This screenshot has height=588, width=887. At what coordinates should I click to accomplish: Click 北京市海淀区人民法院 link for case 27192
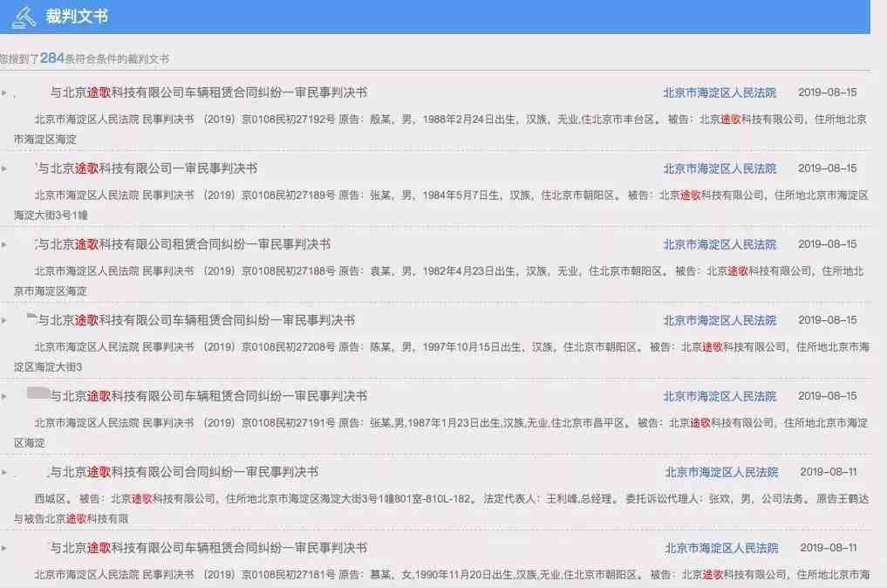click(x=720, y=92)
